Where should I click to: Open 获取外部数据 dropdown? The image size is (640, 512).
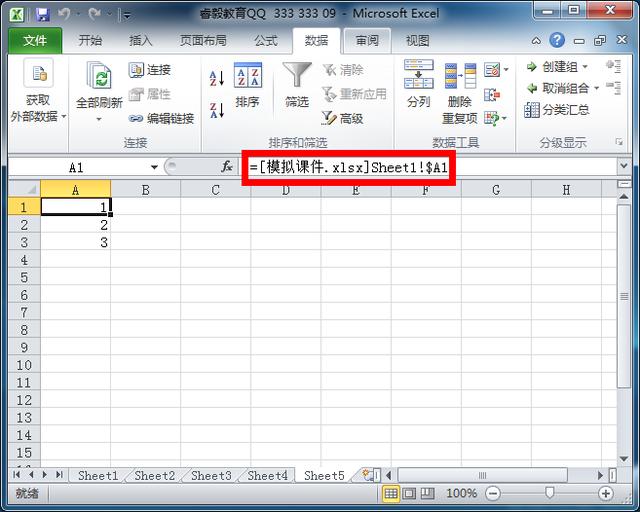(x=38, y=92)
